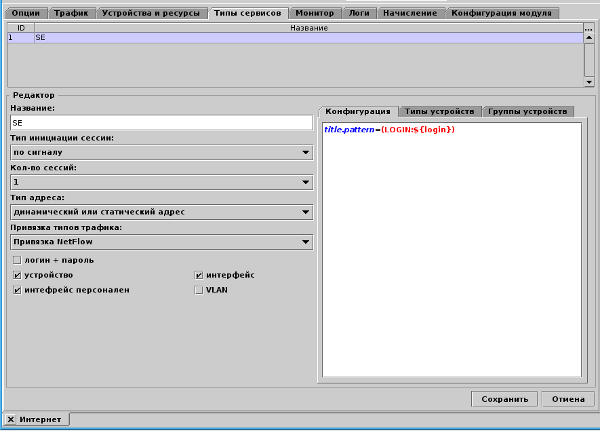This screenshot has height=433, width=600.
Task: Uncheck the устройство checkbox
Action: point(17,274)
